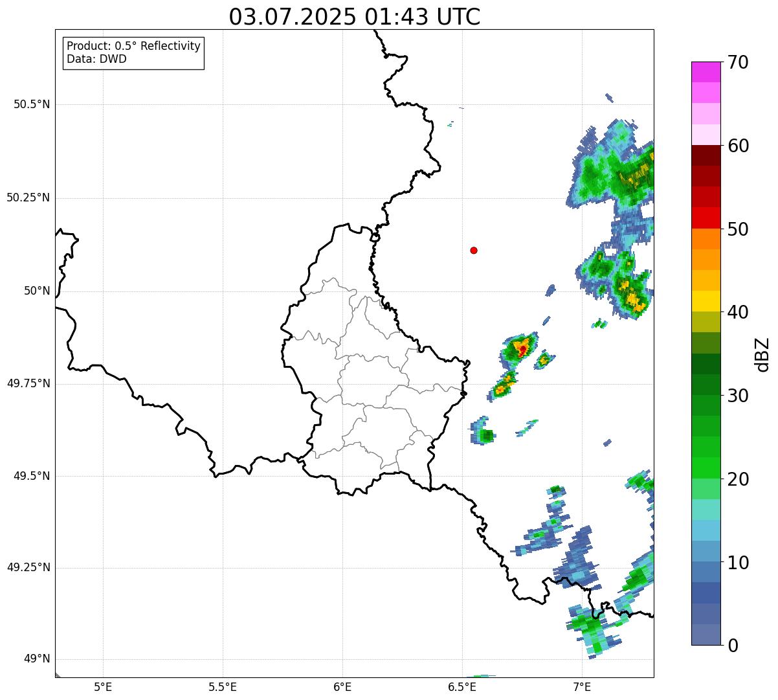Image resolution: width=778 pixels, height=700 pixels.
Task: Click the "7°E" longitude label
Action: 582,686
